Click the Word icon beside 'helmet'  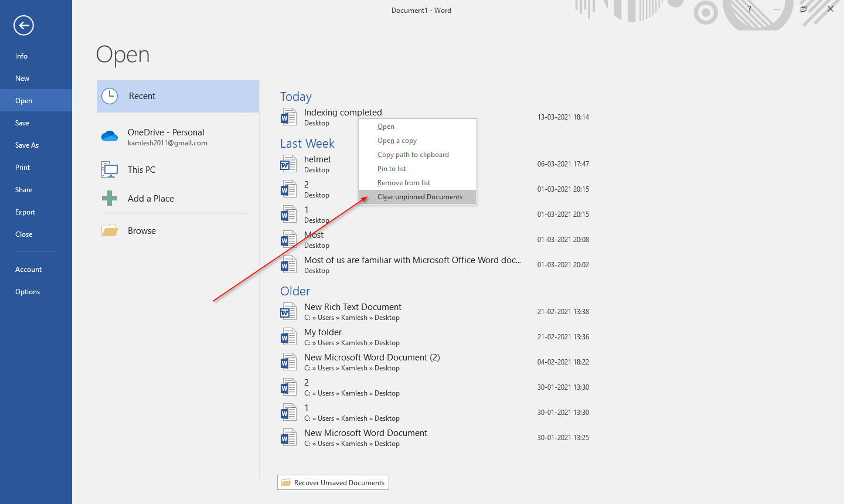[x=288, y=164]
